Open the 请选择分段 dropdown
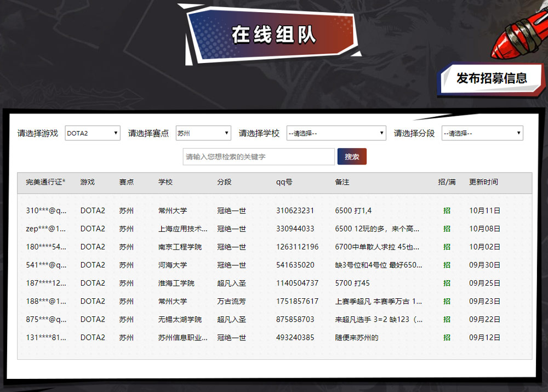The width and height of the screenshot is (548, 392). (482, 133)
